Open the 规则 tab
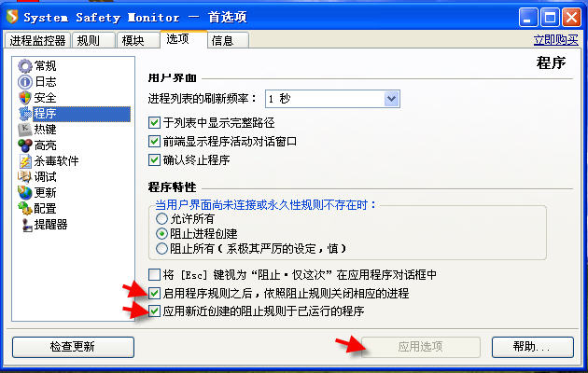 93,40
